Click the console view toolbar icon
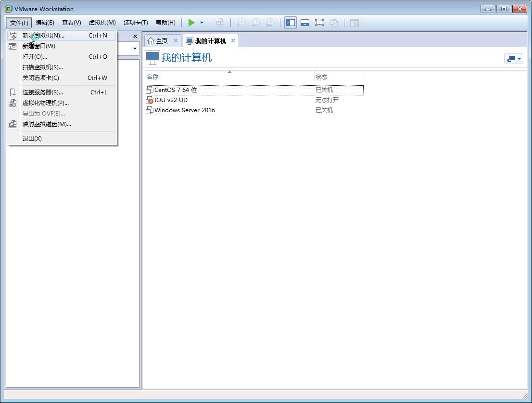The width and height of the screenshot is (532, 403). 355,23
